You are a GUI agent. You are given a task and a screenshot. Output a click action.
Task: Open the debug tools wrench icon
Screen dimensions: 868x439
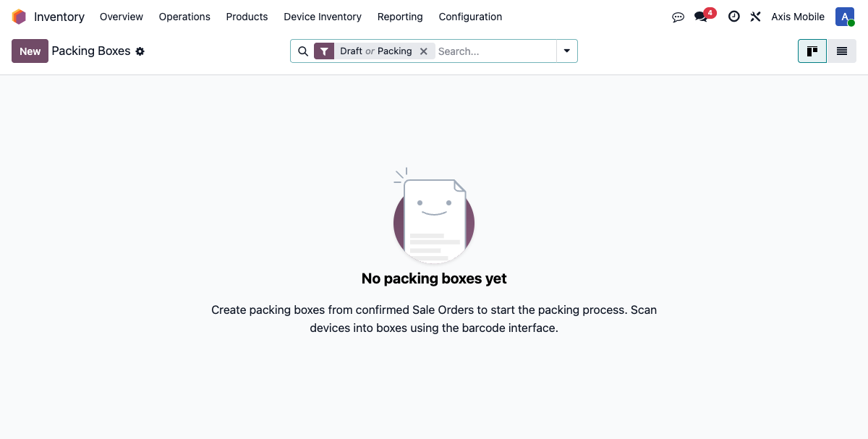point(755,17)
